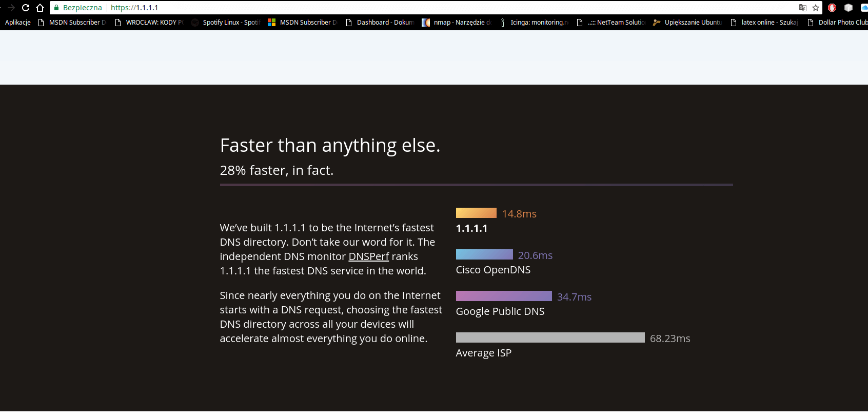Open the first MSDN Subscriber bookmark

[72, 23]
